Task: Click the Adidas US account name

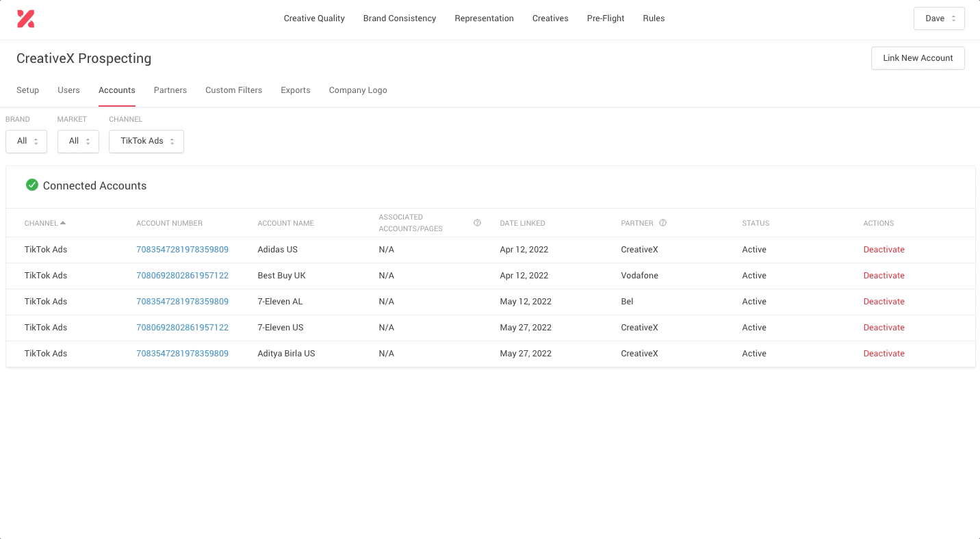Action: click(278, 250)
